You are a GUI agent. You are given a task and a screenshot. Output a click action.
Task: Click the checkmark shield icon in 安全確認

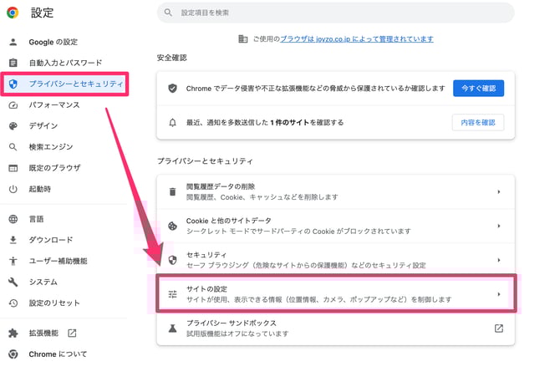[172, 89]
